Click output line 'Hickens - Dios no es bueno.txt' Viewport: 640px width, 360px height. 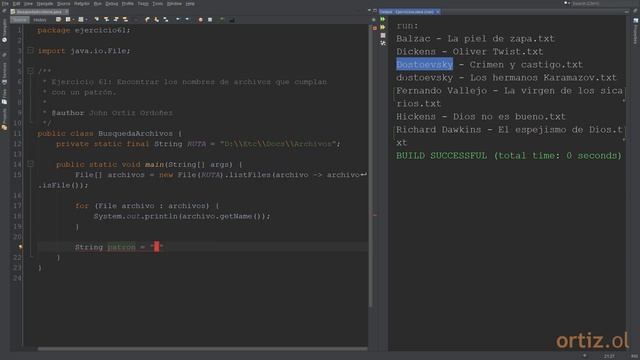pyautogui.click(x=481, y=117)
